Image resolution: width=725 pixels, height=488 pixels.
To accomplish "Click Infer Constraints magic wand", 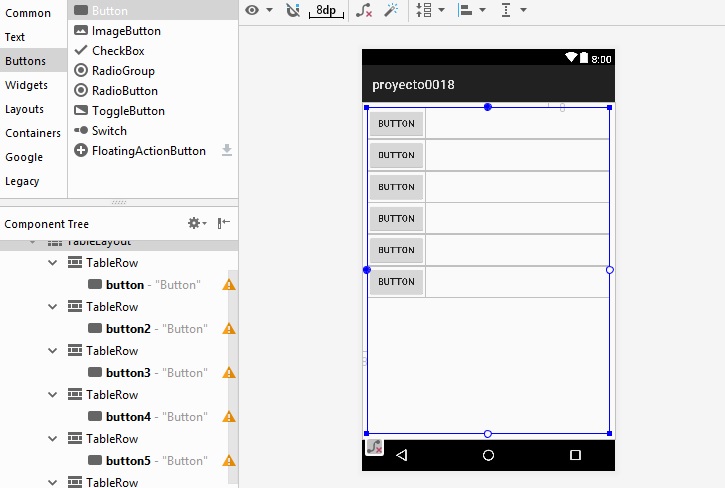I will (x=392, y=10).
